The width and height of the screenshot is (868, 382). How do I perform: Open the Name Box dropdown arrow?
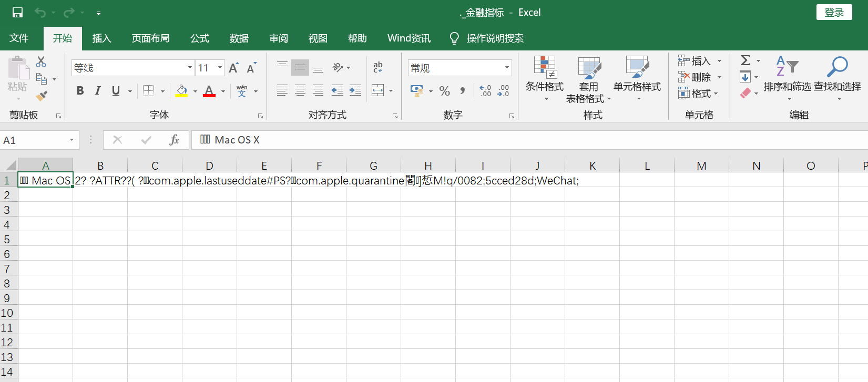click(72, 140)
